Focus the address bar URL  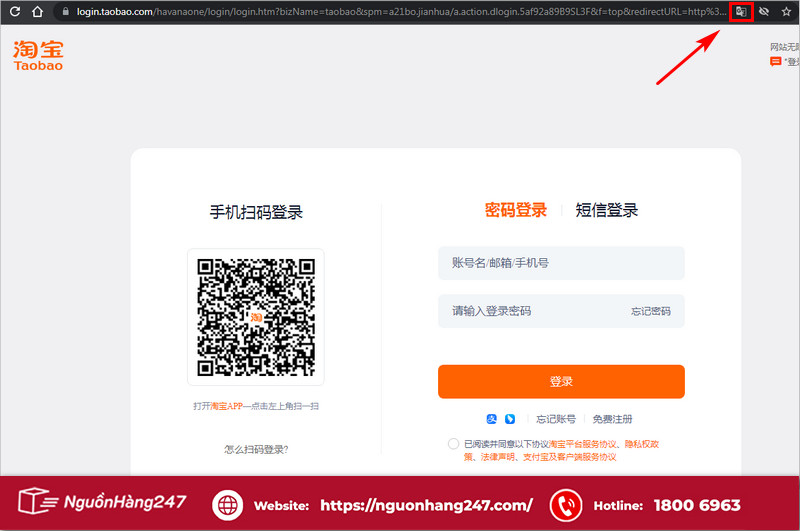(x=401, y=11)
